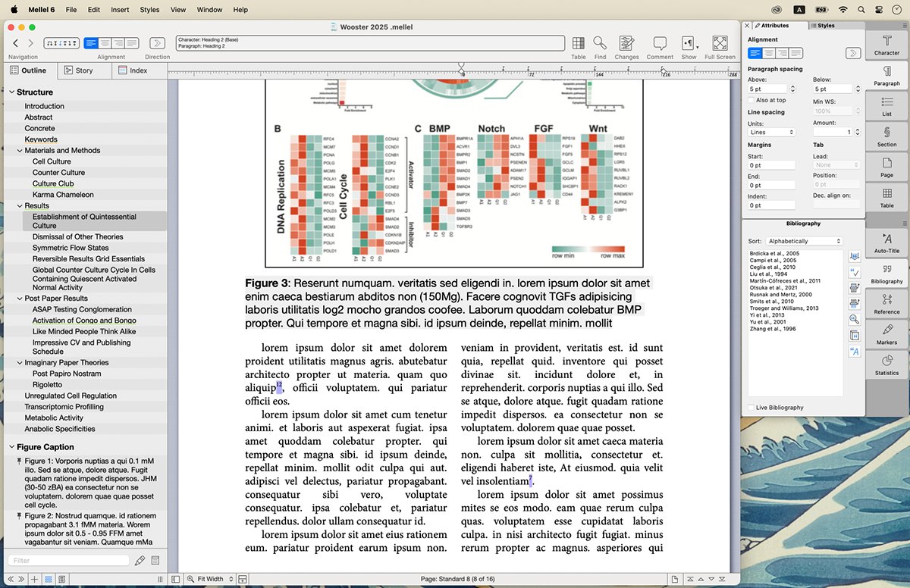Viewport: 910px width, 588px height.
Task: Enable the Also at top checkbox
Action: click(751, 100)
